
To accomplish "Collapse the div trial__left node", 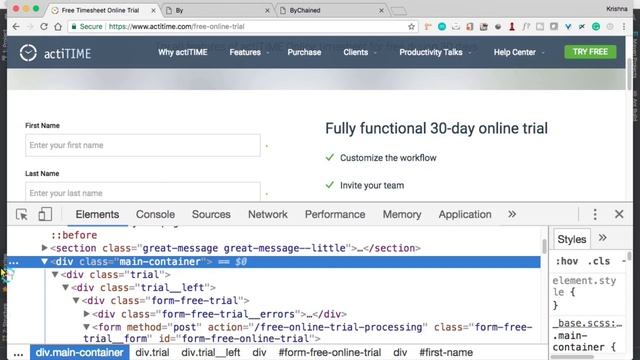I will click(65, 288).
